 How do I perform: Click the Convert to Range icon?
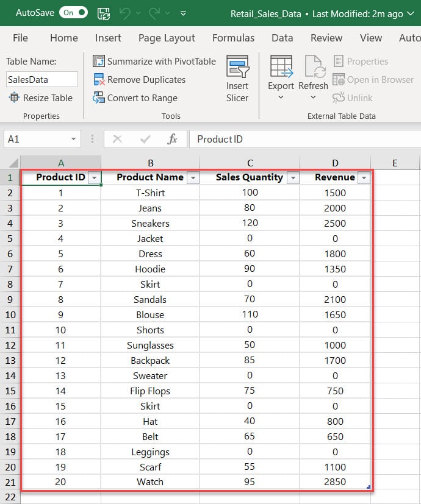click(98, 98)
